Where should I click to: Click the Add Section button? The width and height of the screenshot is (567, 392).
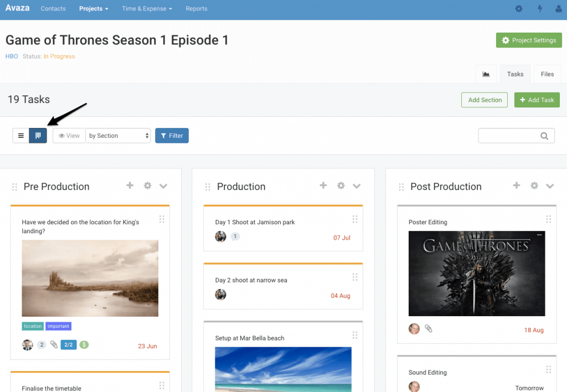click(484, 100)
